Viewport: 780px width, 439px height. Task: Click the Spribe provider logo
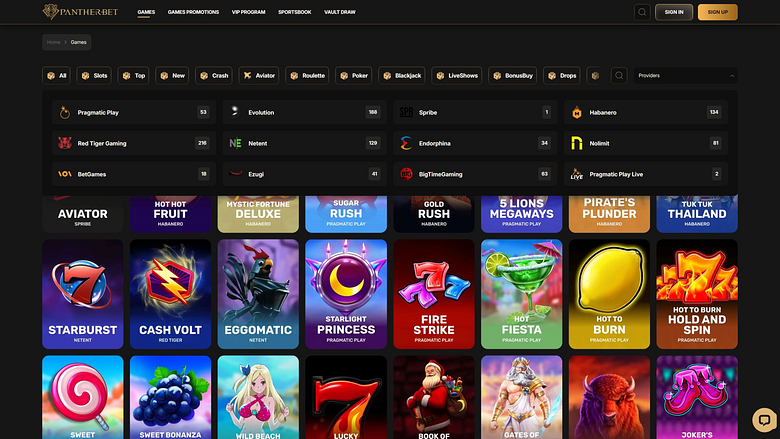(x=406, y=112)
